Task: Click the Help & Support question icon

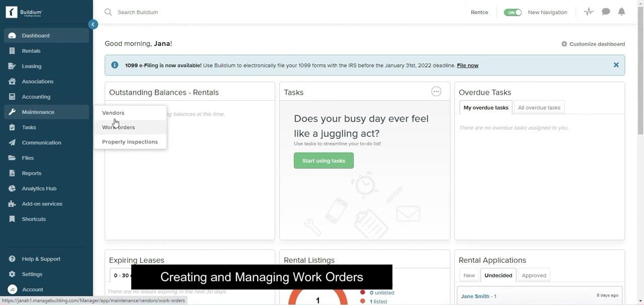Action: click(12, 259)
